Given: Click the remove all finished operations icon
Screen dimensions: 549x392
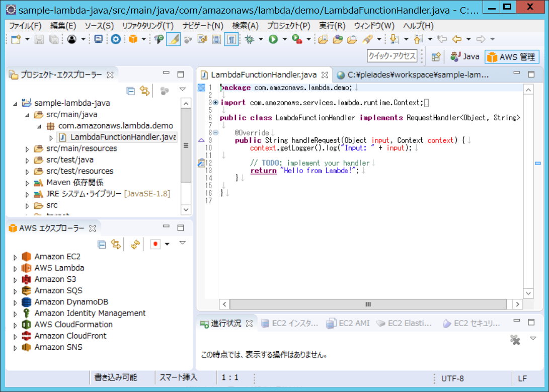Looking at the screenshot, I should pyautogui.click(x=515, y=340).
